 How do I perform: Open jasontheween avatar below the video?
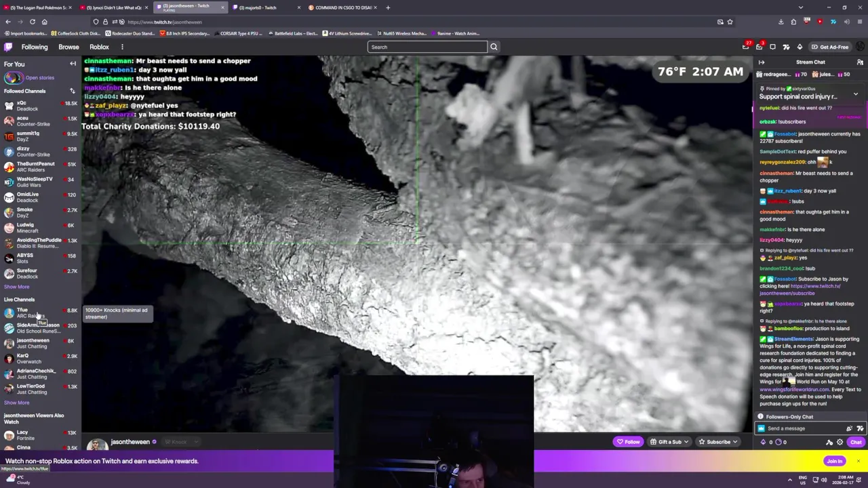pyautogui.click(x=96, y=444)
